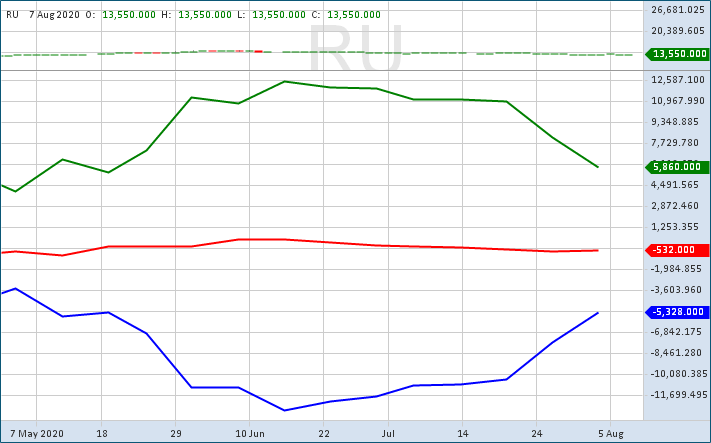
Task: Click the Close value 13,550.000 in header
Action: [x=354, y=15]
